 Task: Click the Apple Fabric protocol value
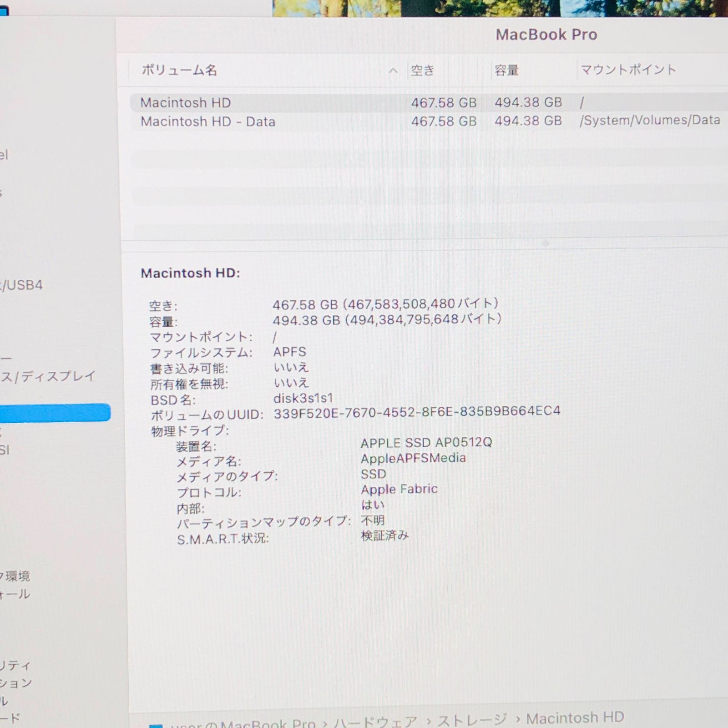pos(399,489)
